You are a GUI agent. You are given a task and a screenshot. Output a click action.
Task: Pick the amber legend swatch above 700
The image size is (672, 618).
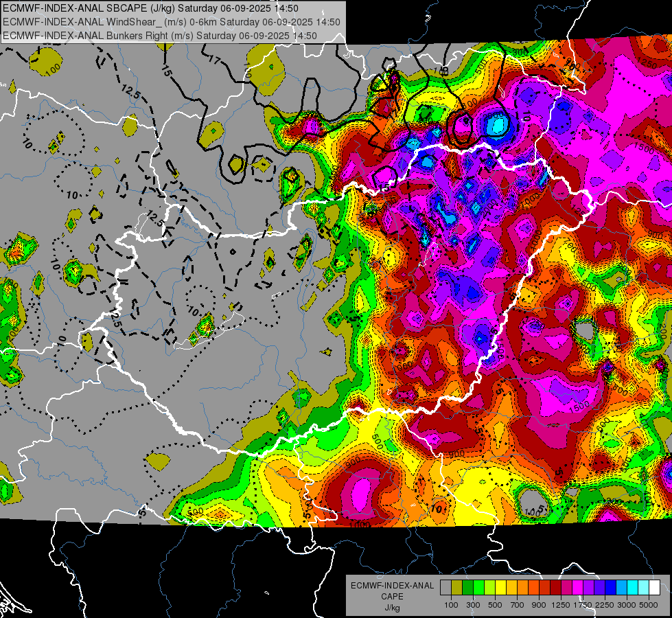511,587
